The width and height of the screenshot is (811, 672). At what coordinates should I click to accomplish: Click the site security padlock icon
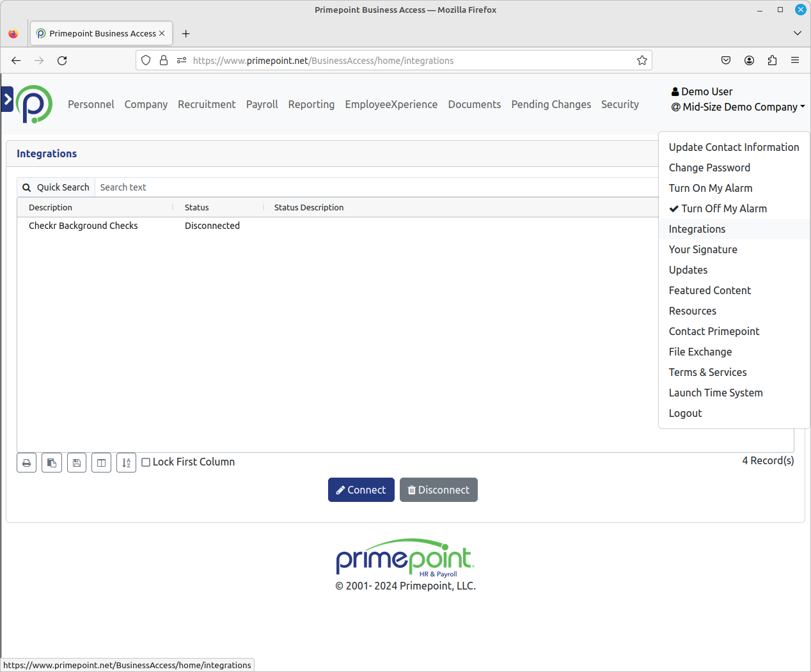(164, 60)
